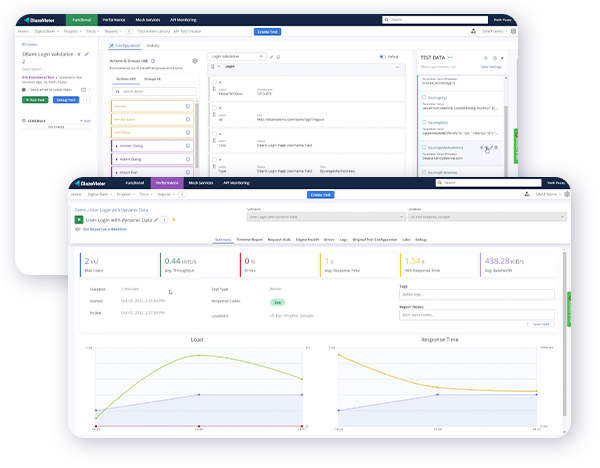Open more options next to Debug Test

pos(87,100)
